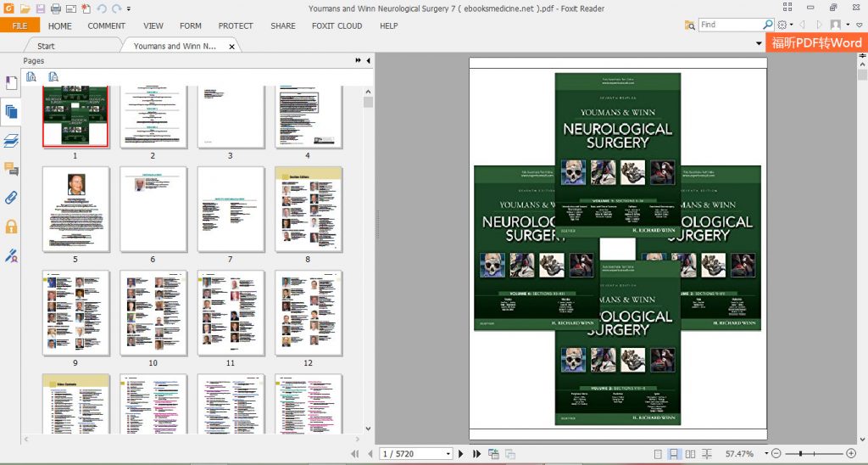
Task: Open the FORM ribbon tab
Action: [191, 25]
